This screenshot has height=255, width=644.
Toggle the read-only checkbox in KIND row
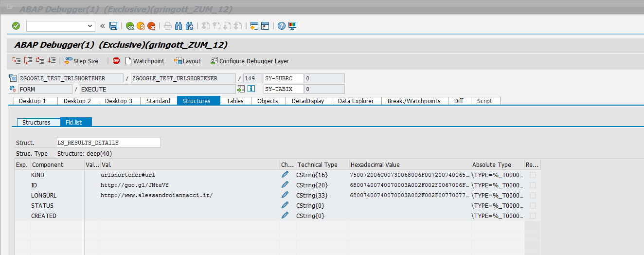[x=533, y=175]
